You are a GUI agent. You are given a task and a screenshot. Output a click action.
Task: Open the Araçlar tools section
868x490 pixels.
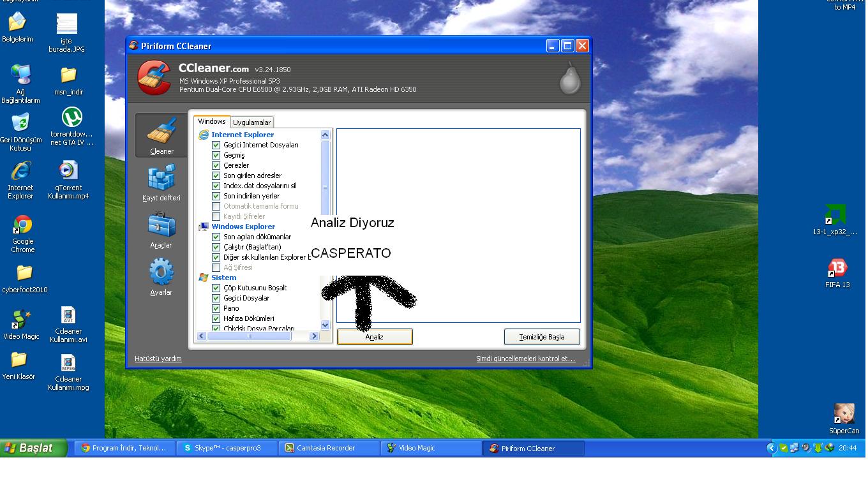[x=161, y=229]
